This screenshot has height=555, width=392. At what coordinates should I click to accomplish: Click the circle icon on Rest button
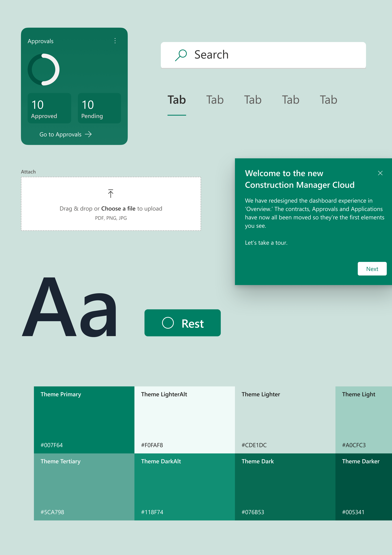[x=168, y=323]
